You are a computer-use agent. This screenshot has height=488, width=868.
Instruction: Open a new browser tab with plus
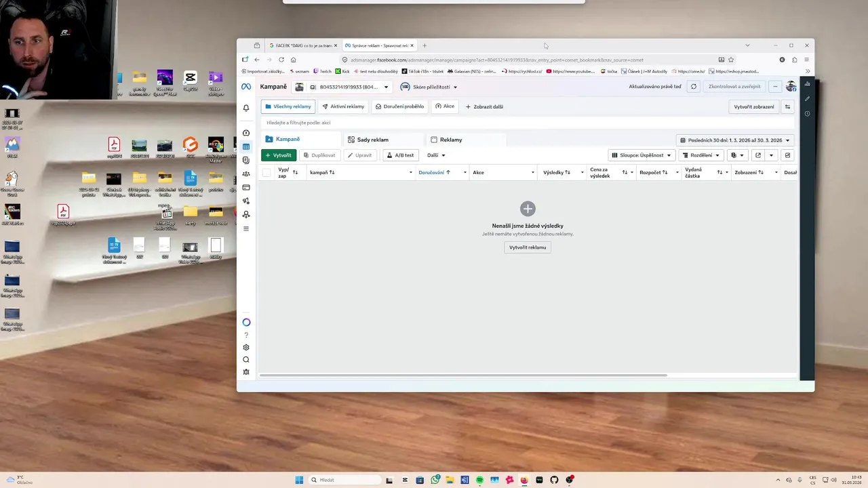click(425, 45)
